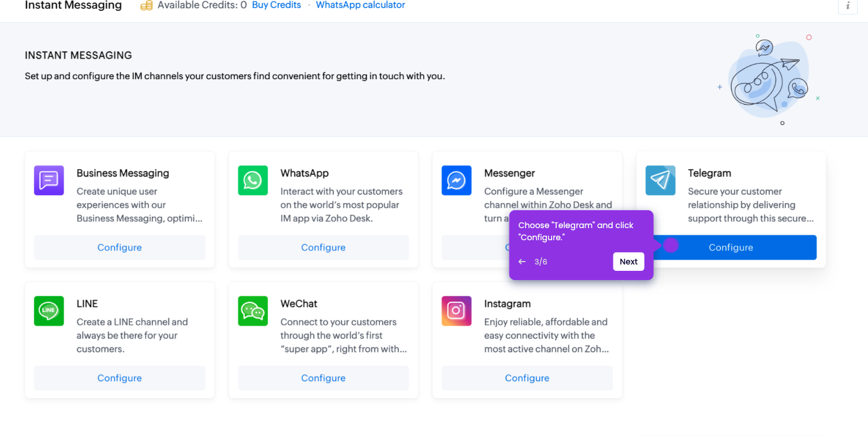Click the Telegram card title
The image size is (868, 436).
click(709, 173)
